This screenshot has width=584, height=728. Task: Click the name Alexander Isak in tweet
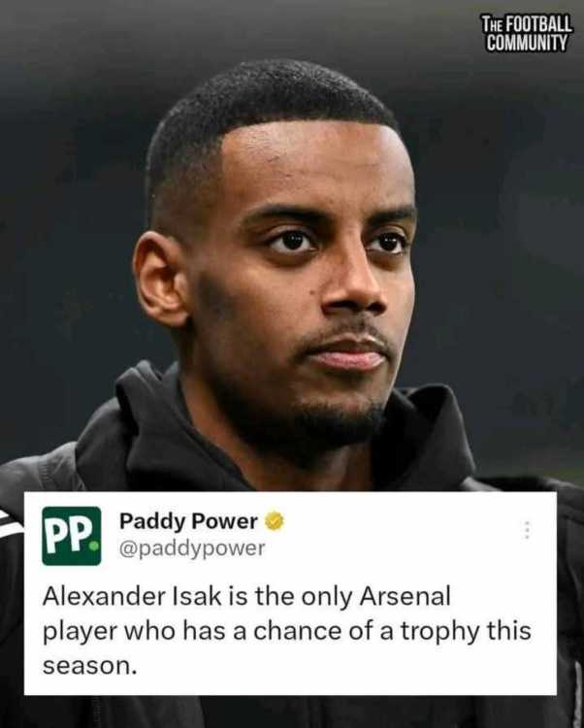[x=132, y=596]
